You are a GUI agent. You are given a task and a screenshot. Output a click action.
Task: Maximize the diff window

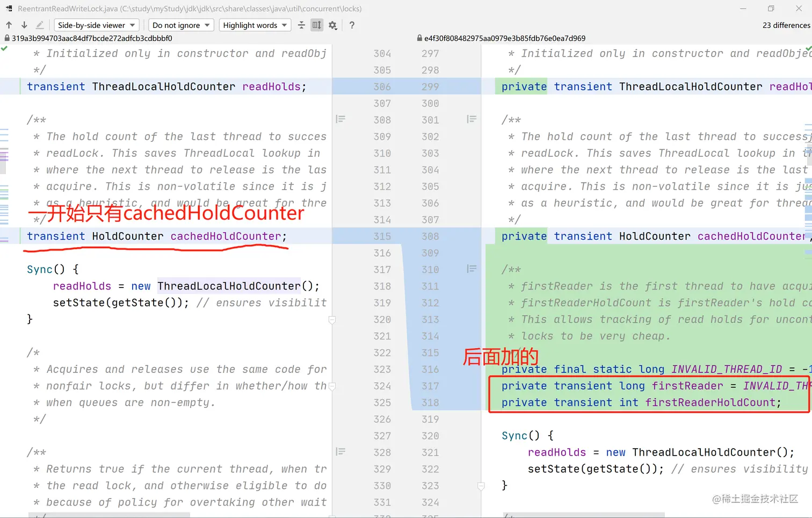[771, 9]
